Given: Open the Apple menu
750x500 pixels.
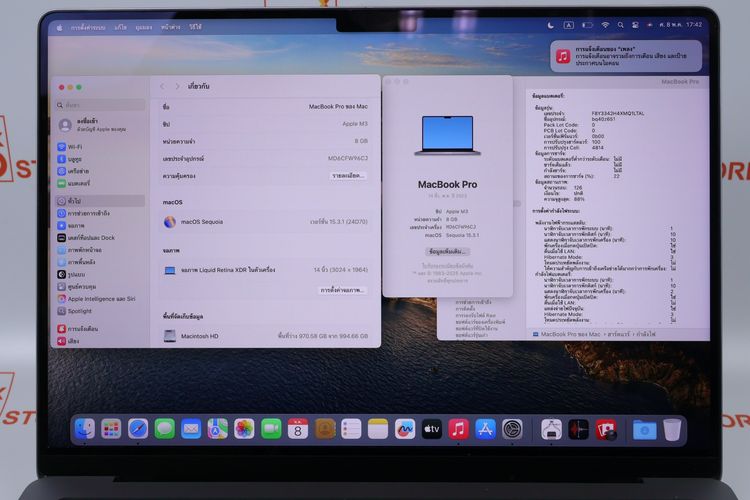Looking at the screenshot, I should click(x=59, y=28).
